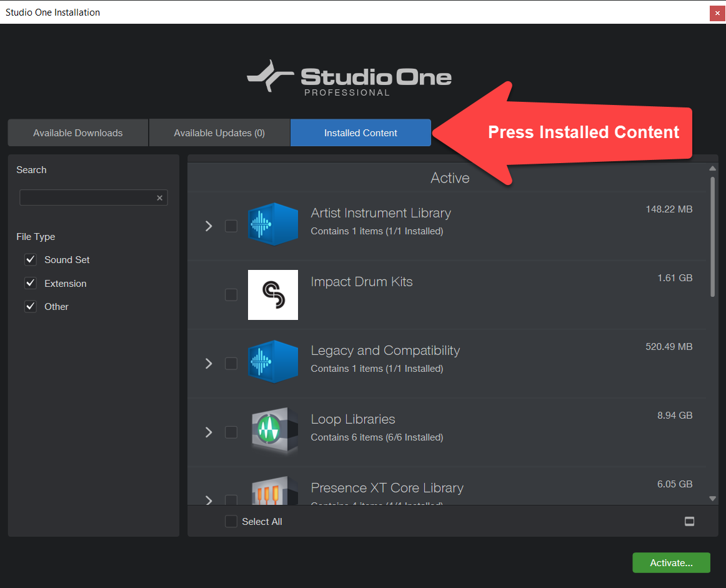Click the clear search X icon

160,197
